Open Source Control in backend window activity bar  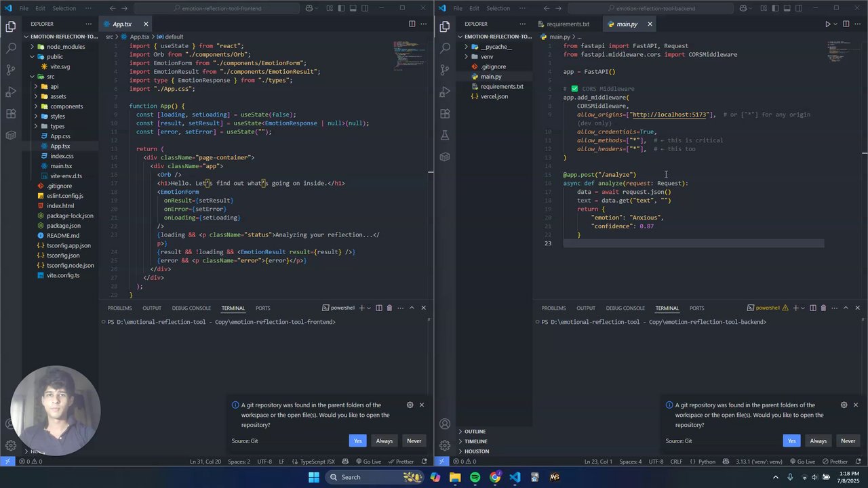click(445, 70)
